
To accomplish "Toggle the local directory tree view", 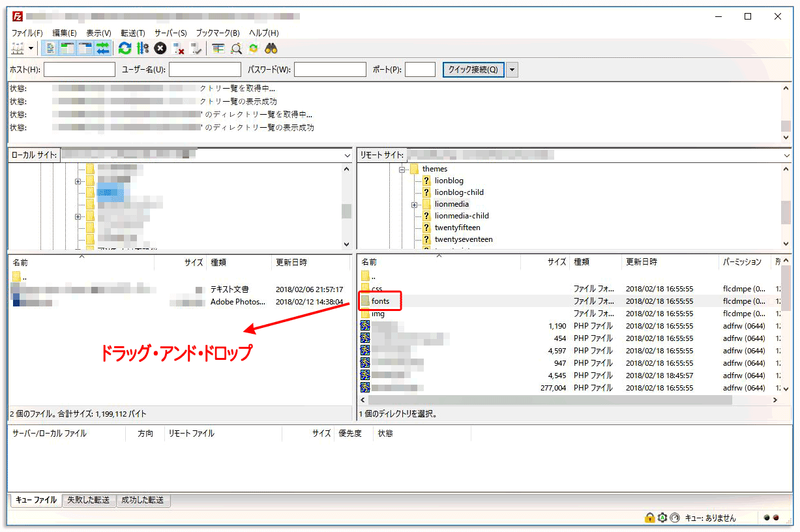I will coord(67,48).
